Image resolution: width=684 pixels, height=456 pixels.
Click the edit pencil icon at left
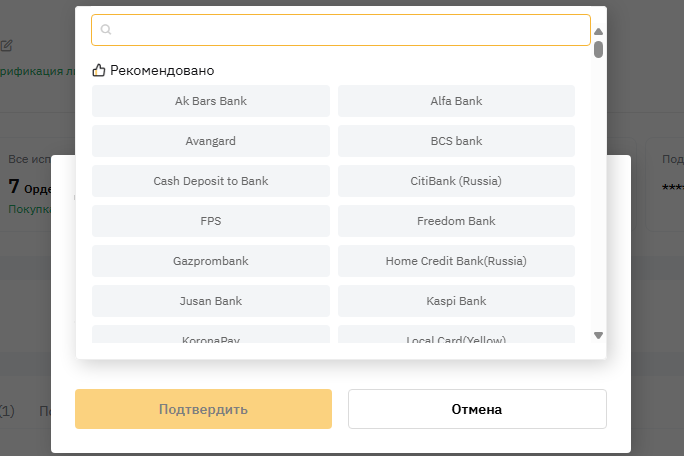[x=7, y=45]
